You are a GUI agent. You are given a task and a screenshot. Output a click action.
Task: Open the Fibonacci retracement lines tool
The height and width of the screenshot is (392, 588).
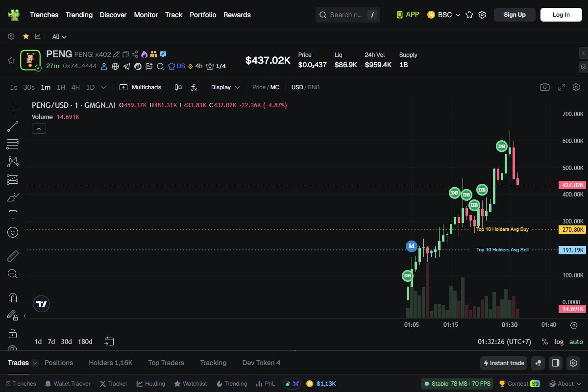tap(13, 144)
